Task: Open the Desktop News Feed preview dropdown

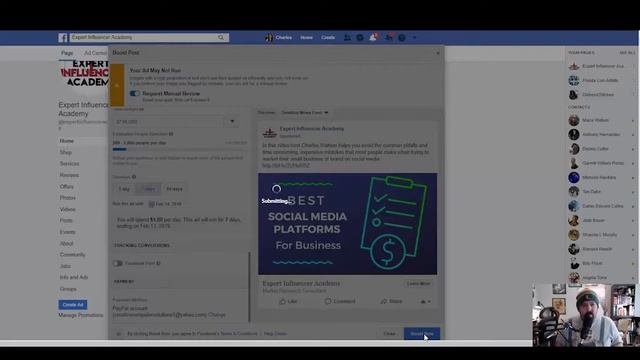Action: click(x=305, y=112)
